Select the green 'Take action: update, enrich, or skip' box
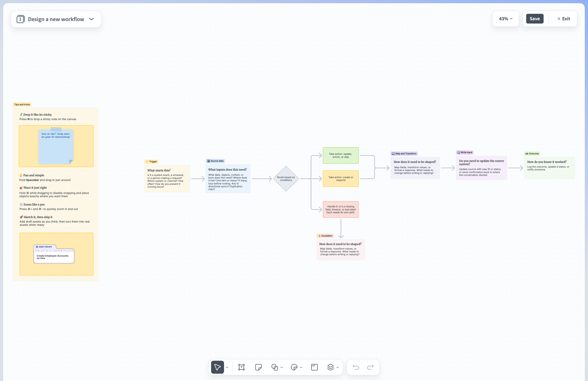588x381 pixels. [340, 156]
